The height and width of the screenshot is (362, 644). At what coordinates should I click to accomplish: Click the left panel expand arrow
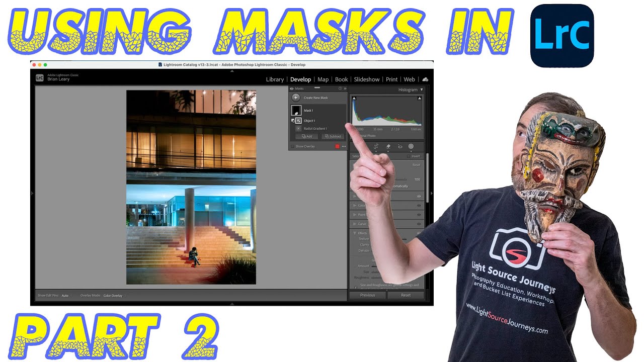[x=32, y=193]
